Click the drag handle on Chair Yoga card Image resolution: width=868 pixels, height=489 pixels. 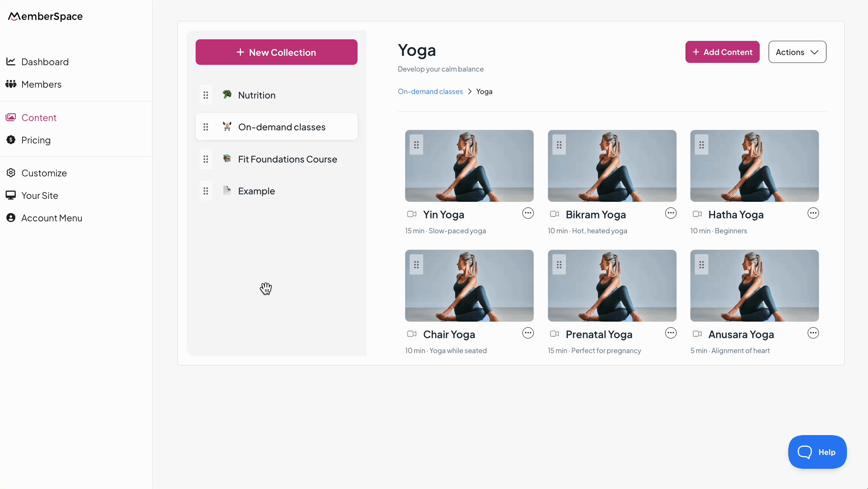[x=416, y=265]
